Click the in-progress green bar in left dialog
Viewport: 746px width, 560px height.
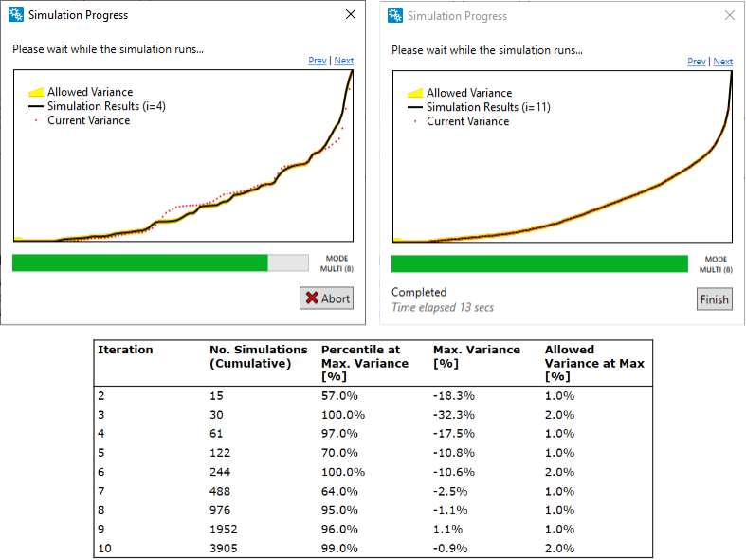(139, 262)
